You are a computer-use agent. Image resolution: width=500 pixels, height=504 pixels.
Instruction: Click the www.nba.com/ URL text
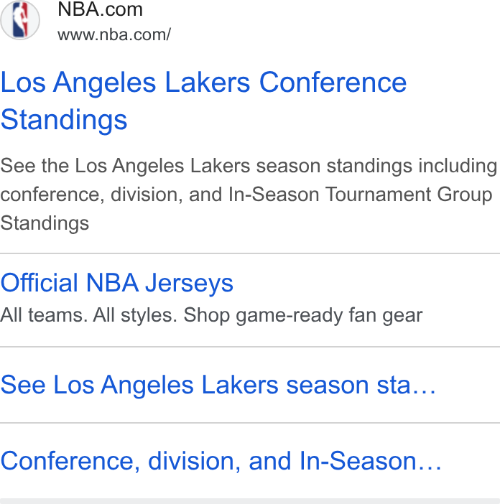pos(114,35)
